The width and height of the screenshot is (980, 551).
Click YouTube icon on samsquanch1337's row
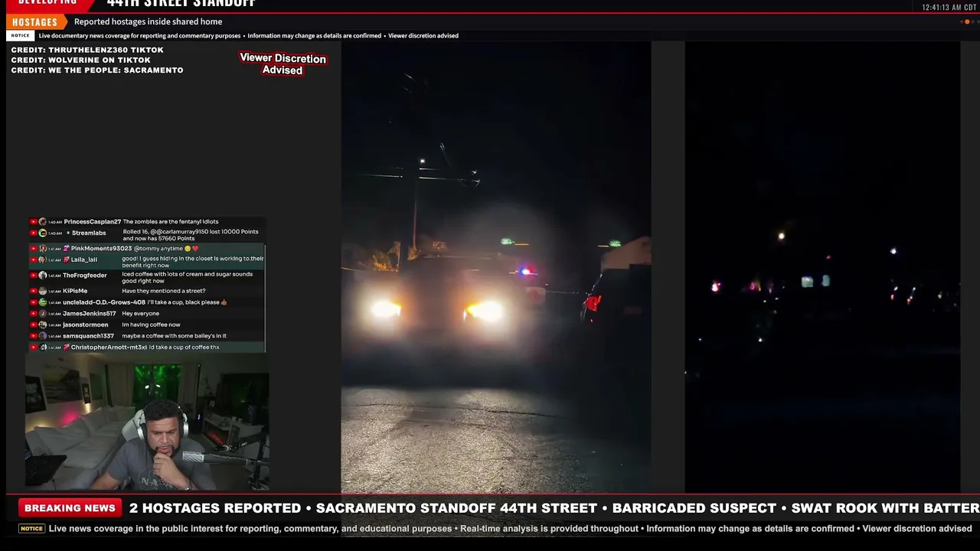(x=34, y=336)
